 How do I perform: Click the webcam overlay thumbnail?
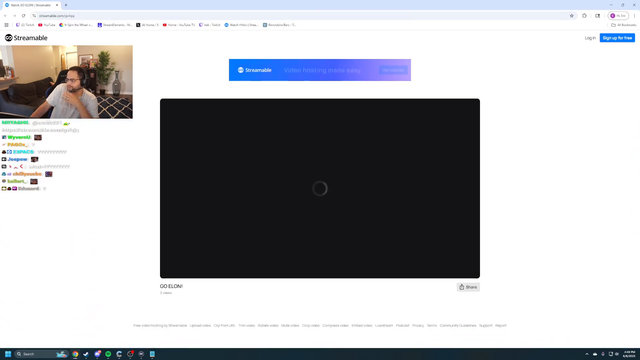click(66, 82)
